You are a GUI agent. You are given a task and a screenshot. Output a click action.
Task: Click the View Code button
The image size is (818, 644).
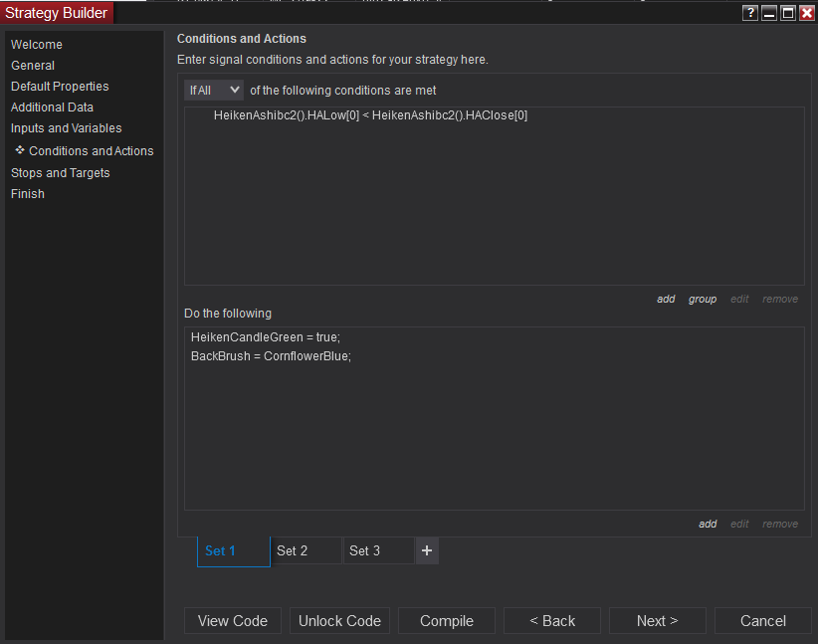233,620
